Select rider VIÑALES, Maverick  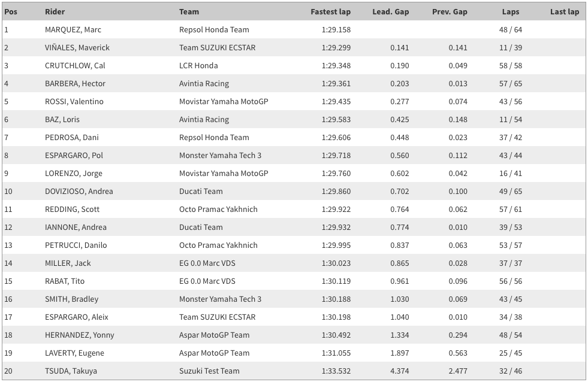click(77, 47)
